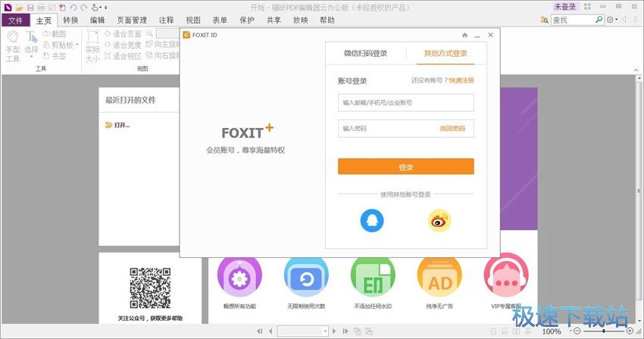This screenshot has width=644, height=339.
Task: Go to previous page in status bar
Action: click(270, 331)
